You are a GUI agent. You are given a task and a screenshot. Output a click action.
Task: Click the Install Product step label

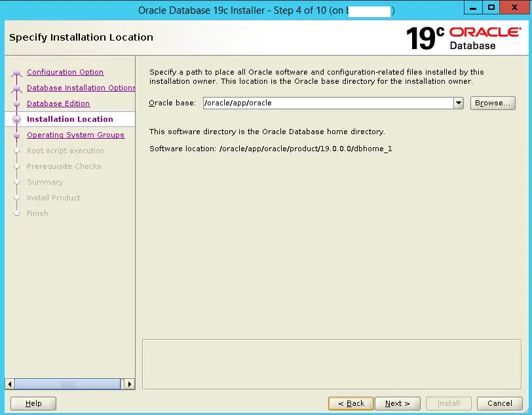click(54, 198)
